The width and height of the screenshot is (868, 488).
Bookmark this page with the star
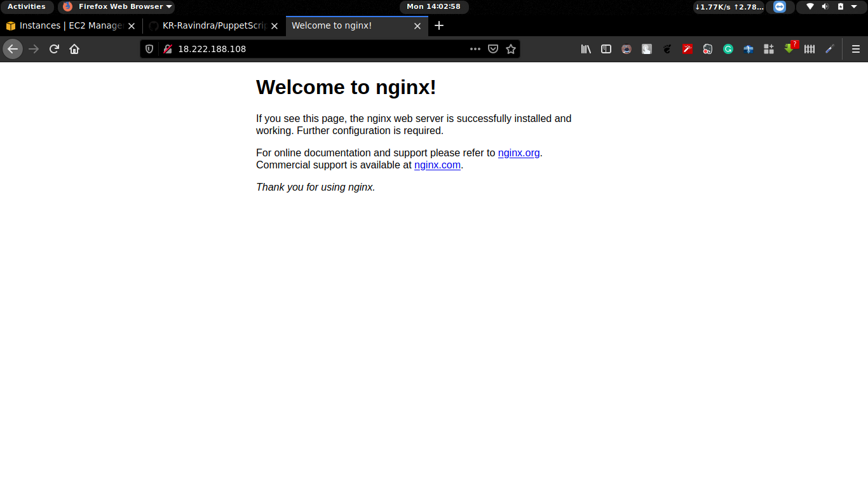point(511,49)
